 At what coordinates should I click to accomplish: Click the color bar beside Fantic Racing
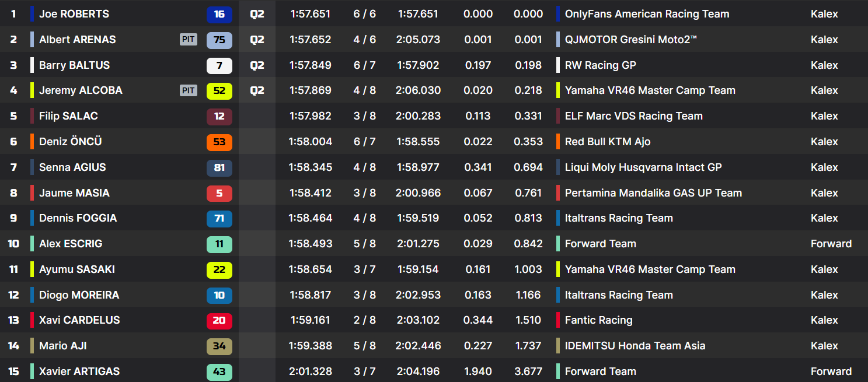point(559,320)
